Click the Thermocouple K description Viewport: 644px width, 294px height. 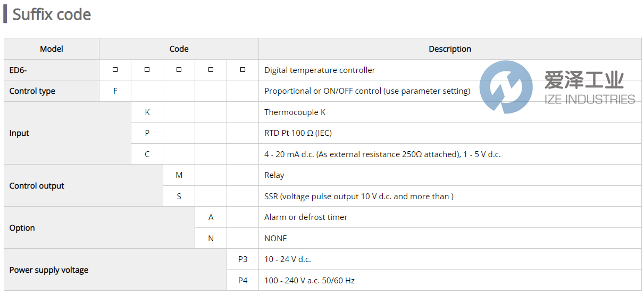point(295,112)
